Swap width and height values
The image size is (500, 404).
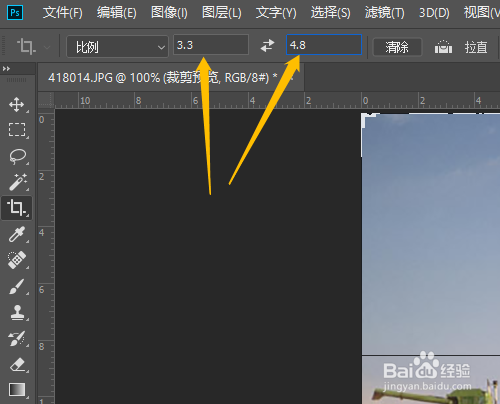[267, 45]
